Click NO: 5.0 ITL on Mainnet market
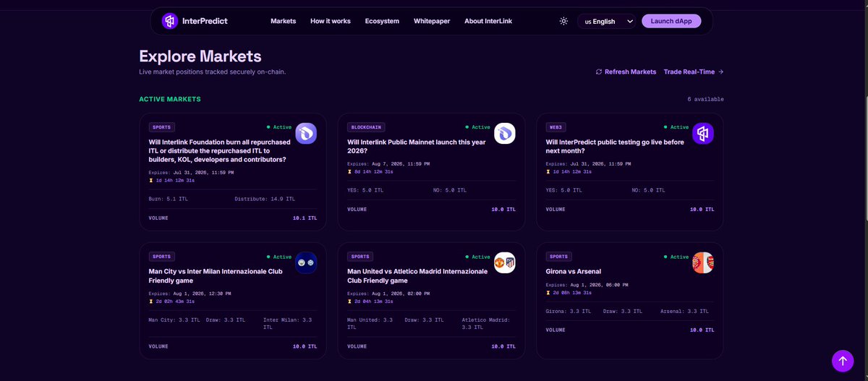This screenshot has width=868, height=381. click(x=449, y=190)
